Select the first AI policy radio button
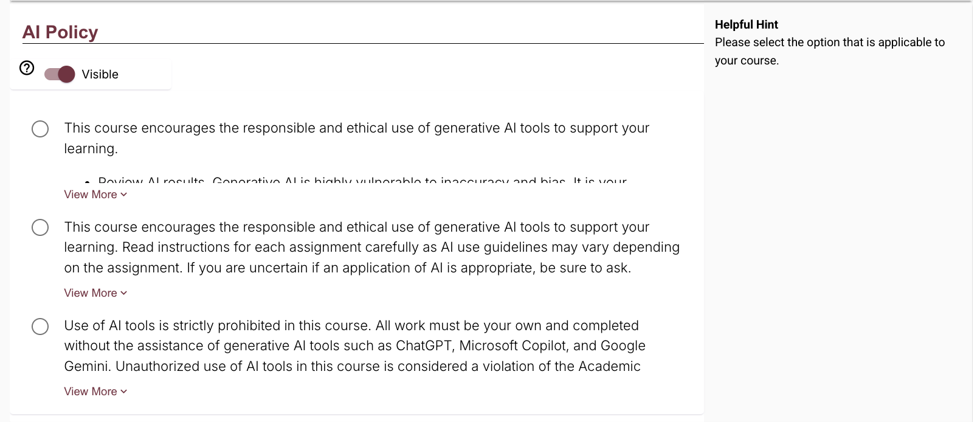The image size is (980, 422). pyautogui.click(x=40, y=129)
